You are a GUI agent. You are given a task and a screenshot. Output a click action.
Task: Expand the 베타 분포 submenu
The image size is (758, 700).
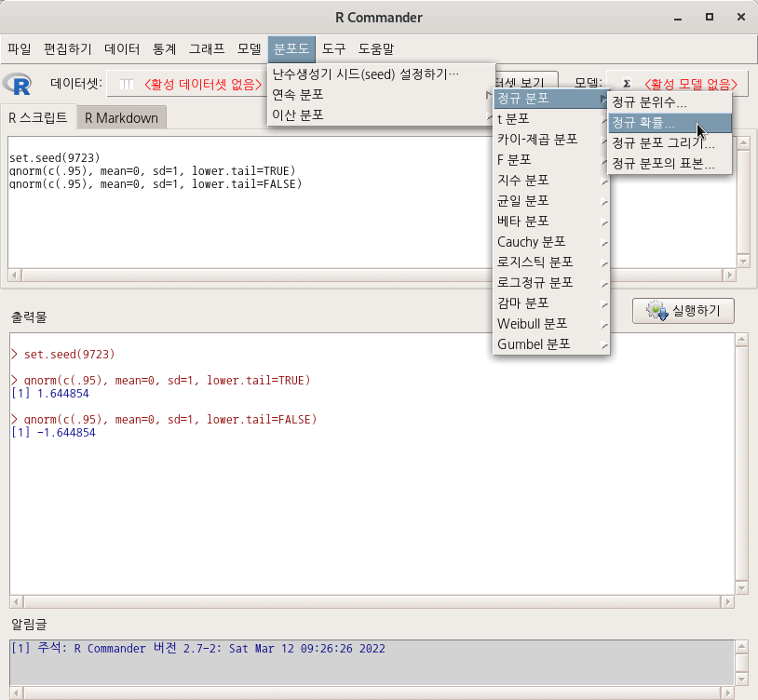551,222
